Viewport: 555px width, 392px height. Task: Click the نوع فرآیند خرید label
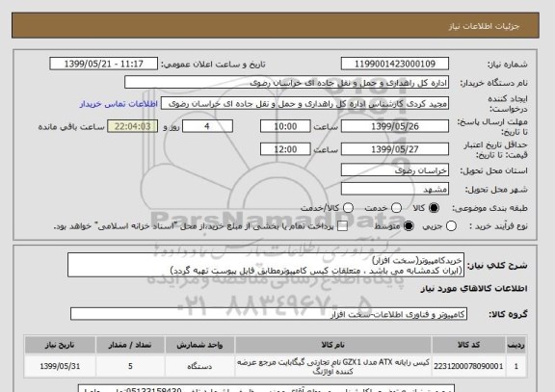click(x=498, y=226)
